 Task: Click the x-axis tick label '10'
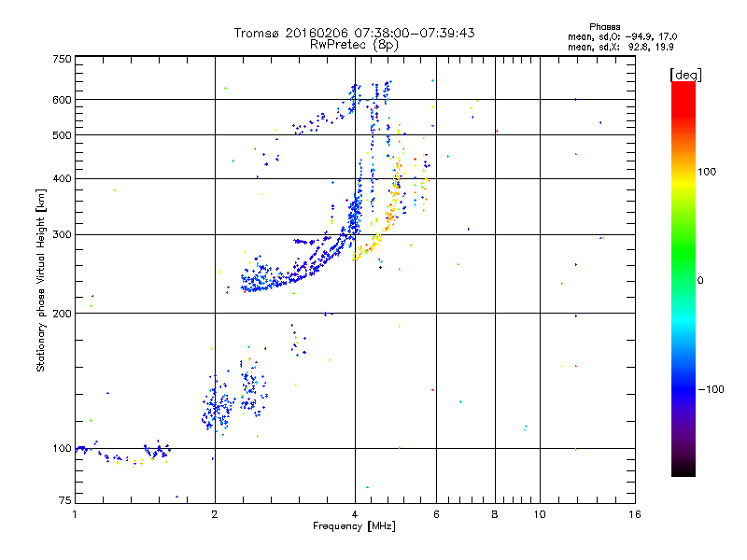click(540, 514)
